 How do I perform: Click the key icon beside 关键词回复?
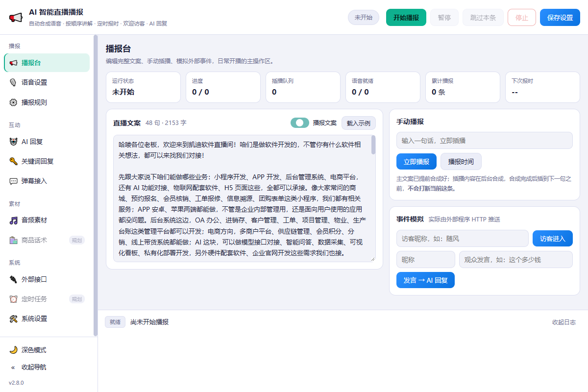click(x=13, y=161)
